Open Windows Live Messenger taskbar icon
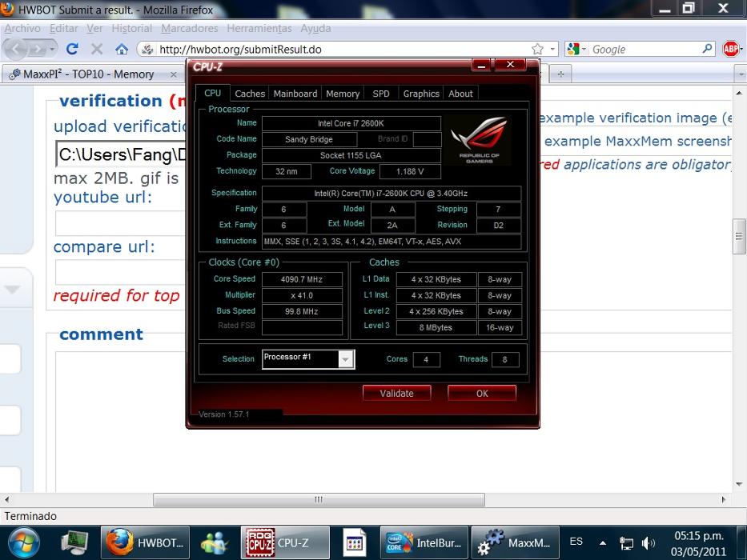 [215, 543]
